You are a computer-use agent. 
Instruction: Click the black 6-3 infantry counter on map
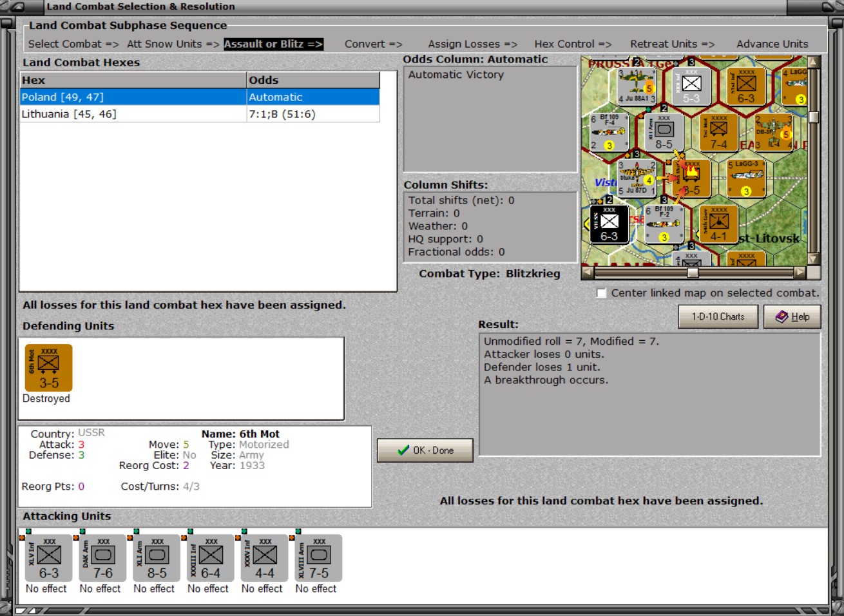click(609, 225)
